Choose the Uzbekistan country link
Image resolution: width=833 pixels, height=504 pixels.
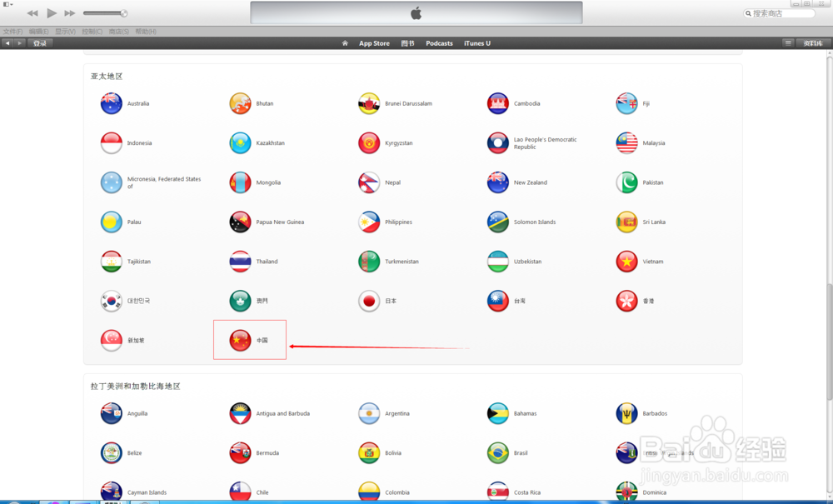pos(527,262)
